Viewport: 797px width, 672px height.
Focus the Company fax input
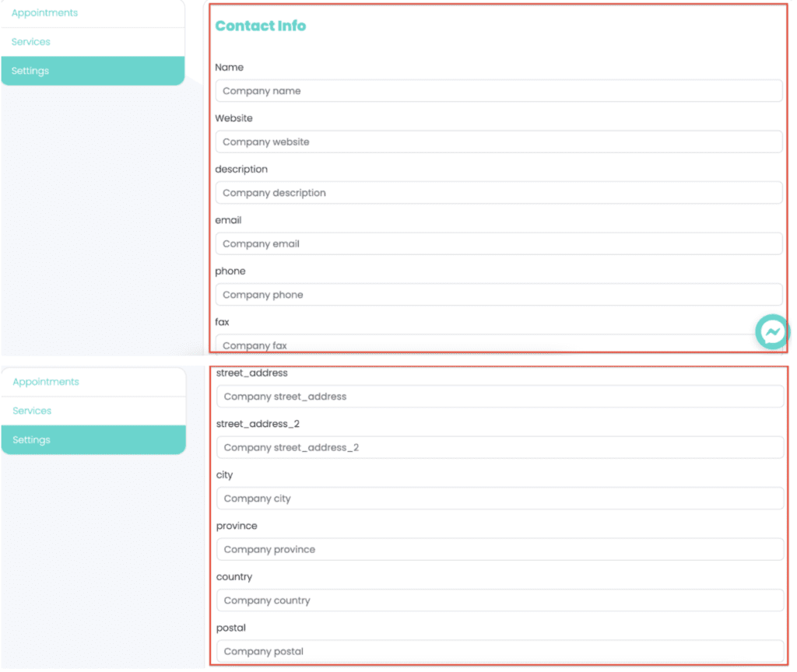[x=499, y=343]
